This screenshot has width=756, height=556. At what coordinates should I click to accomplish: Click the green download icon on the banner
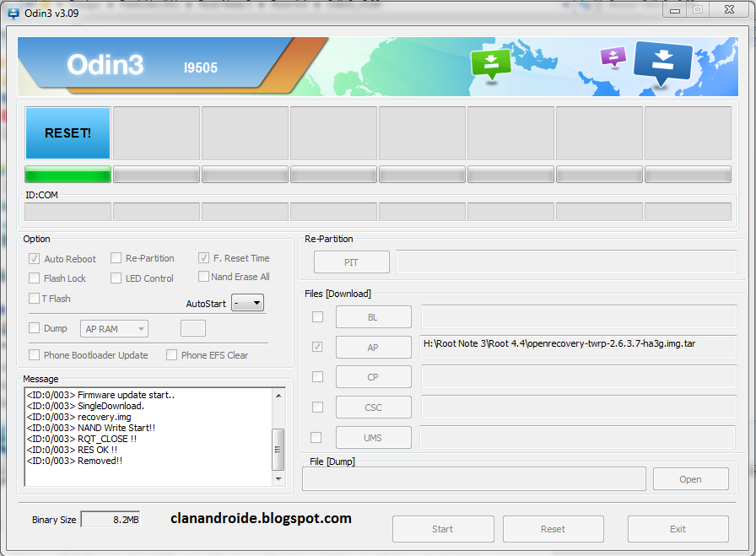491,65
